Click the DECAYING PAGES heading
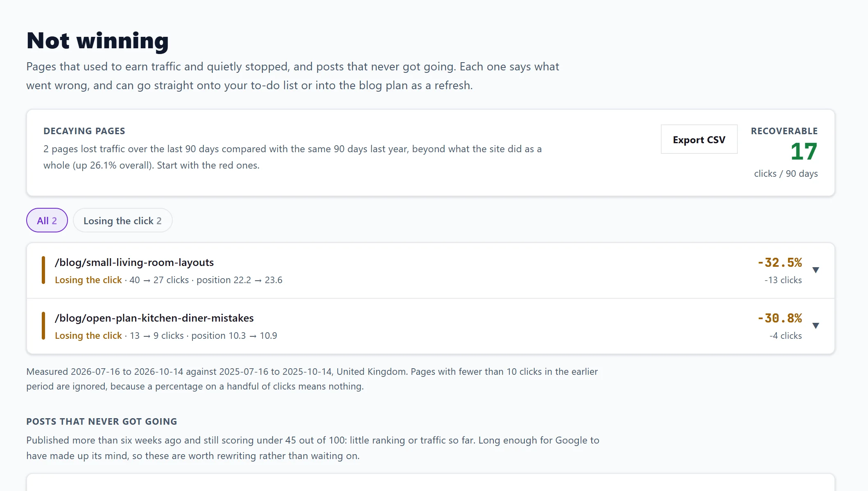Screen dimensions: 868x491 point(84,131)
